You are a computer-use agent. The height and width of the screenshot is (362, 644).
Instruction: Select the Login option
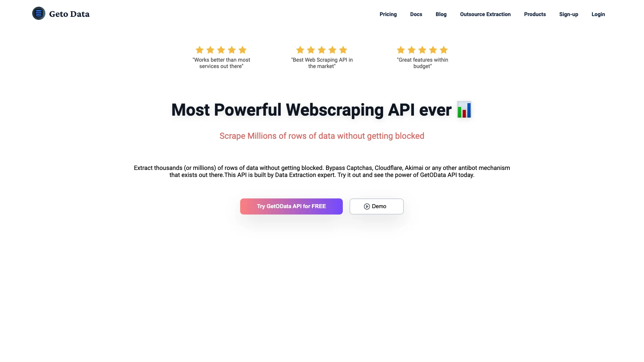tap(598, 14)
